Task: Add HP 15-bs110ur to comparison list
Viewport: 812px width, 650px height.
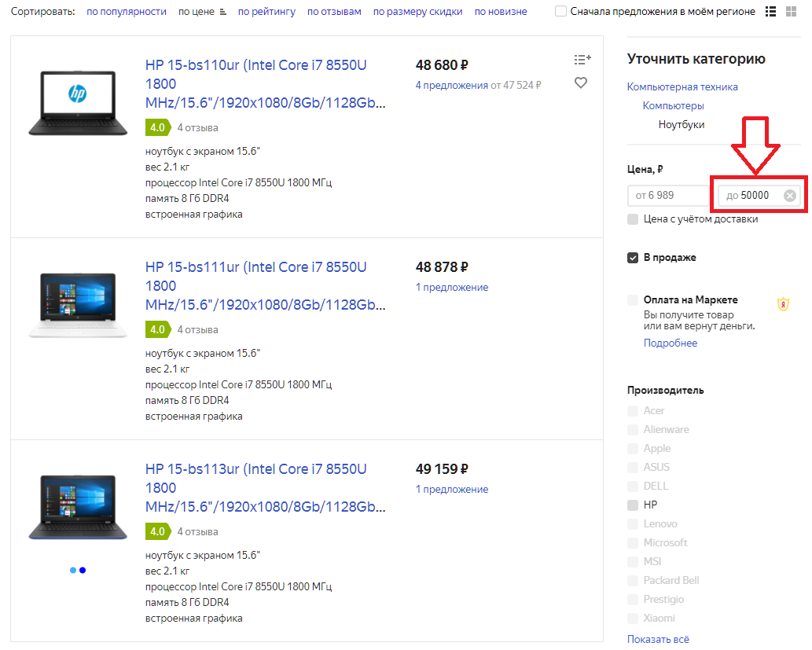Action: pyautogui.click(x=582, y=60)
